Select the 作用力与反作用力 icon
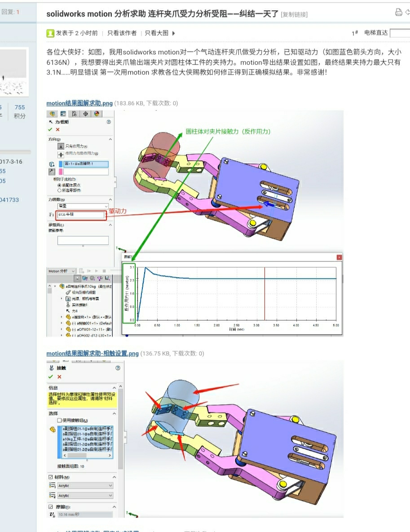410x532 pixels. (x=61, y=155)
